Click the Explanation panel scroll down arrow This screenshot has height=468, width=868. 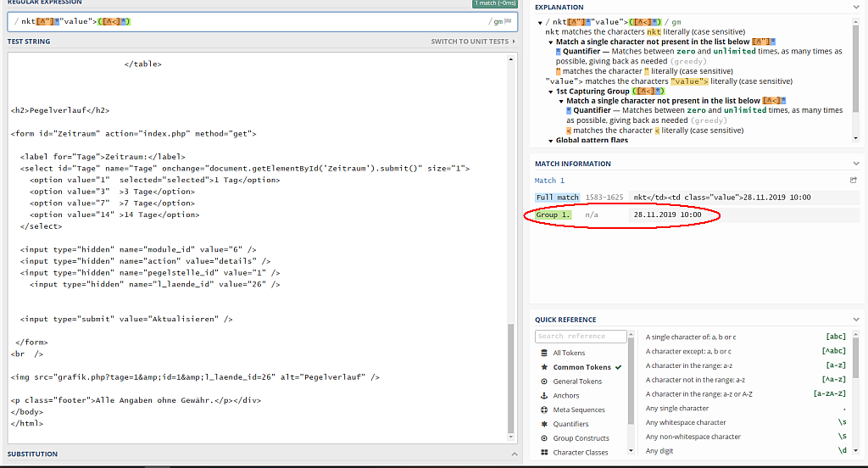pyautogui.click(x=856, y=138)
